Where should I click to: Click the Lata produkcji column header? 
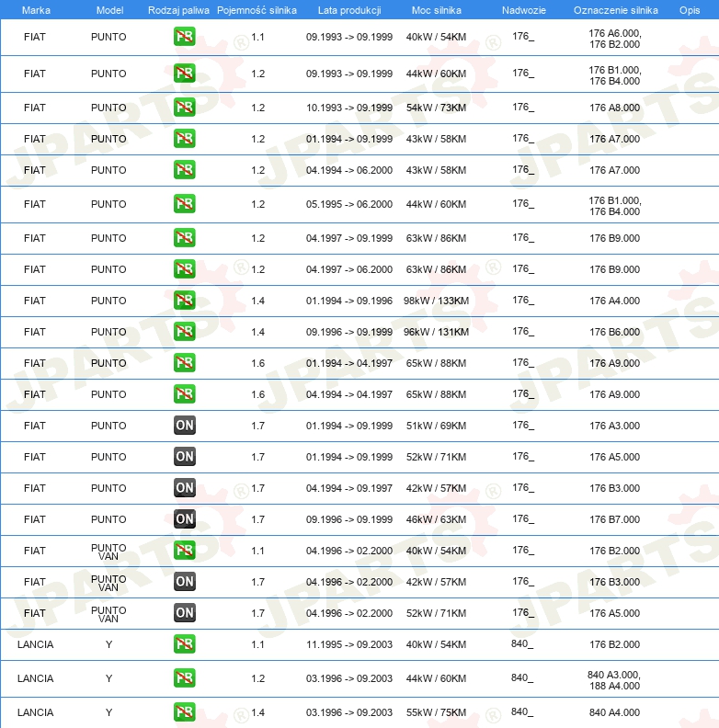pyautogui.click(x=349, y=10)
